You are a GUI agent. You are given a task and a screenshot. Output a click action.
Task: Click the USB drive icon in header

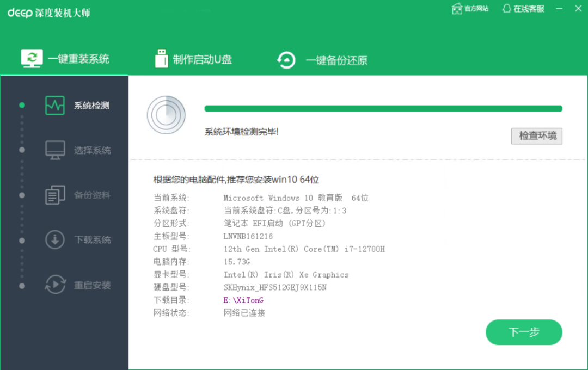coord(162,58)
